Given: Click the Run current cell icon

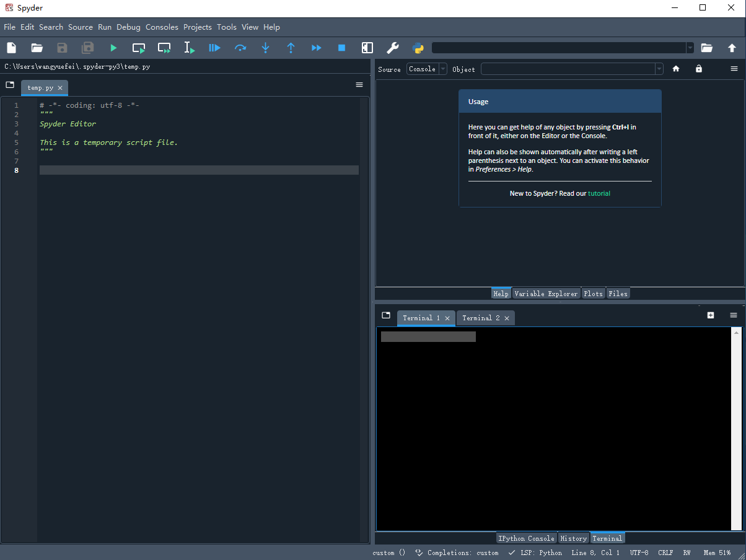Looking at the screenshot, I should (x=139, y=48).
